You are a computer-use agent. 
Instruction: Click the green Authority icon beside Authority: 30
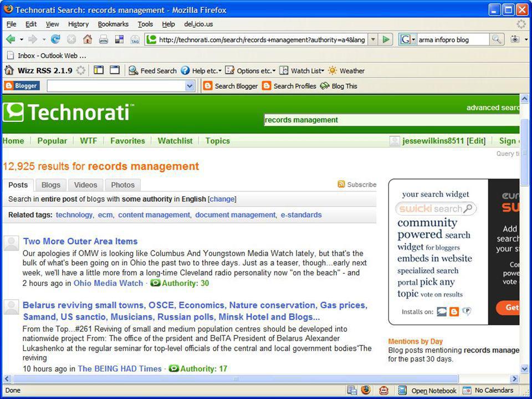click(x=155, y=283)
